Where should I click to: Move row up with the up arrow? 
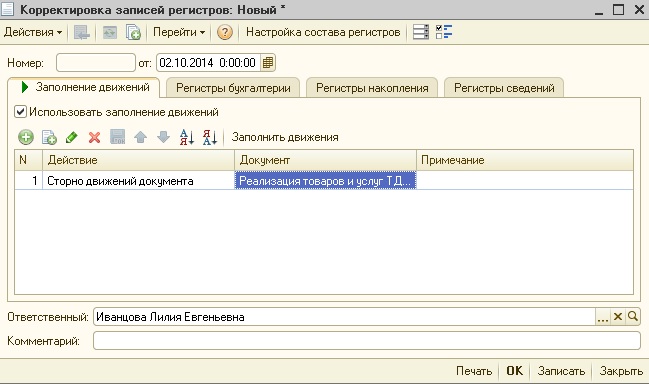point(140,137)
